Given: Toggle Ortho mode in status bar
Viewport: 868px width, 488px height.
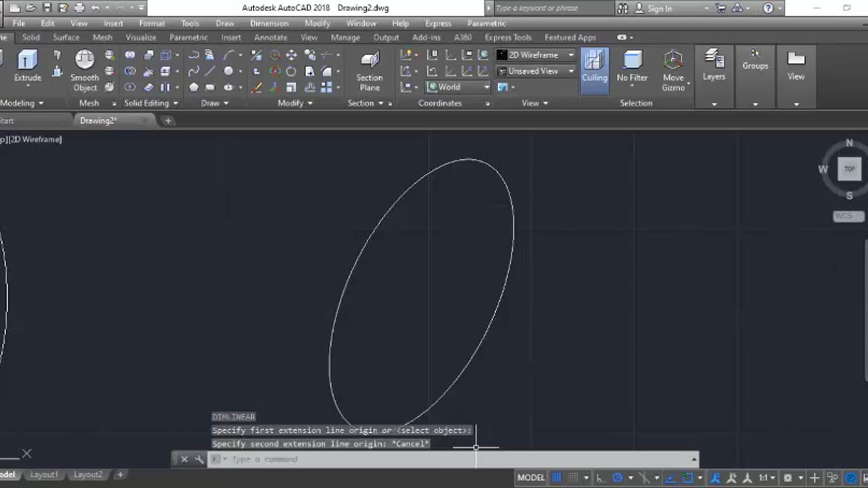Looking at the screenshot, I should pyautogui.click(x=600, y=478).
